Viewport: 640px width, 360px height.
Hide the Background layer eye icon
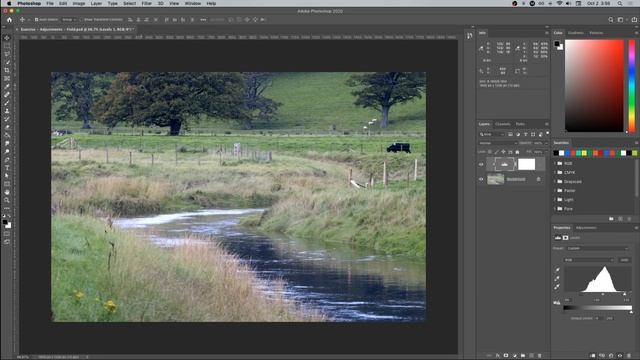click(x=481, y=179)
